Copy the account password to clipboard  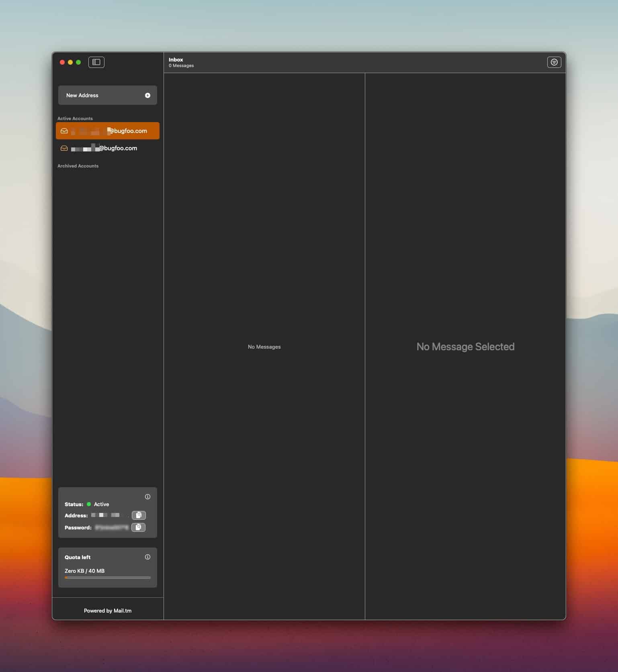click(138, 527)
